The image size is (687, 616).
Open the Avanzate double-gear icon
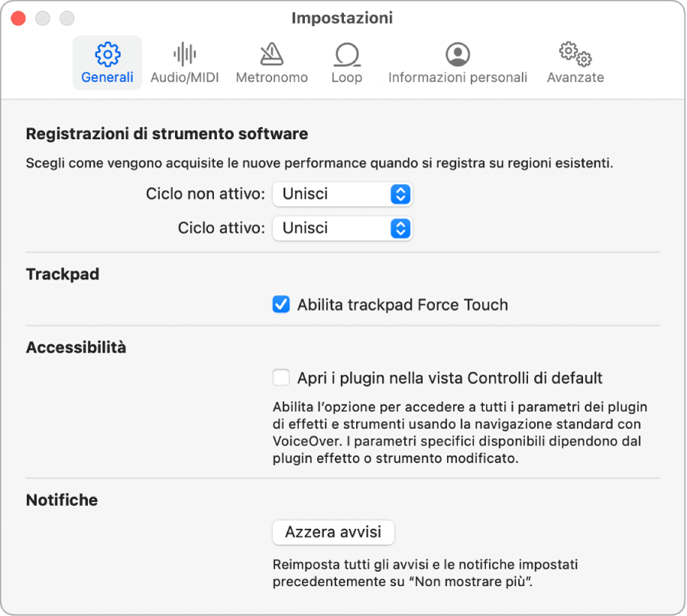tap(575, 54)
